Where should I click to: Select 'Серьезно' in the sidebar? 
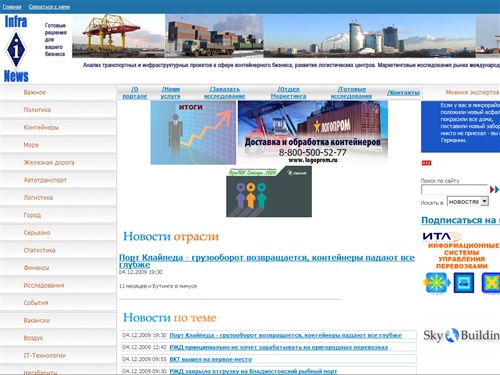point(58,233)
